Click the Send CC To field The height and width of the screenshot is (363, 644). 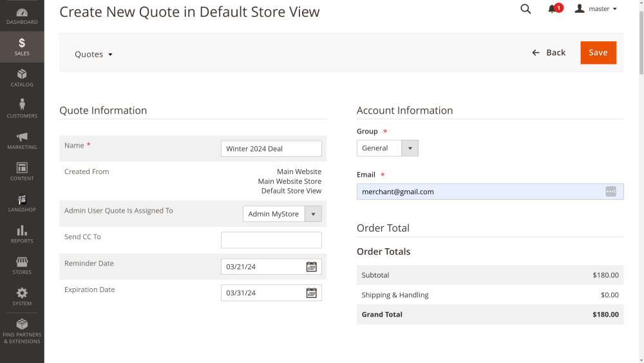(x=271, y=240)
